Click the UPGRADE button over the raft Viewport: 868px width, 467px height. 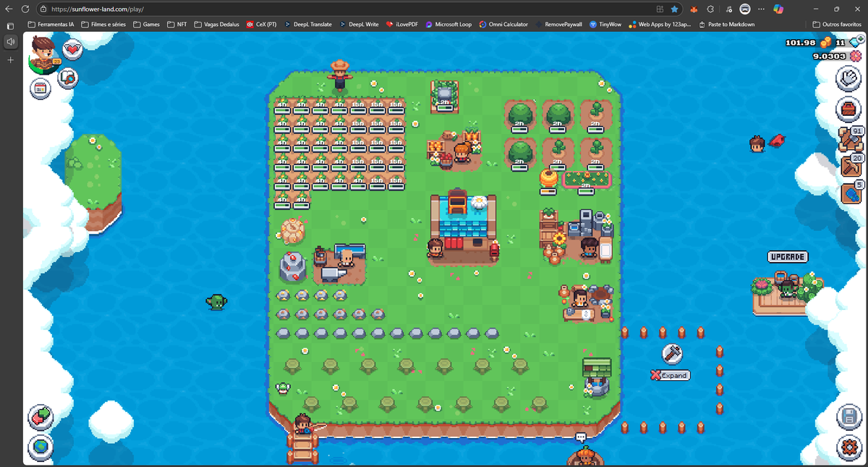click(788, 257)
